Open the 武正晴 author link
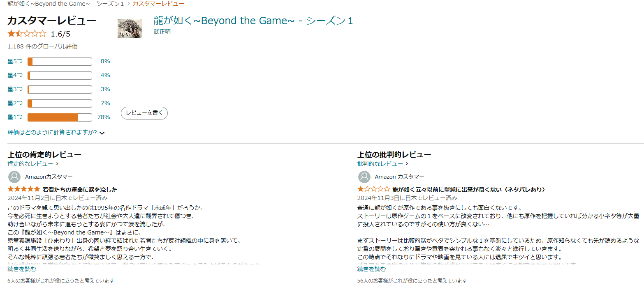The width and height of the screenshot is (644, 301). [x=162, y=32]
